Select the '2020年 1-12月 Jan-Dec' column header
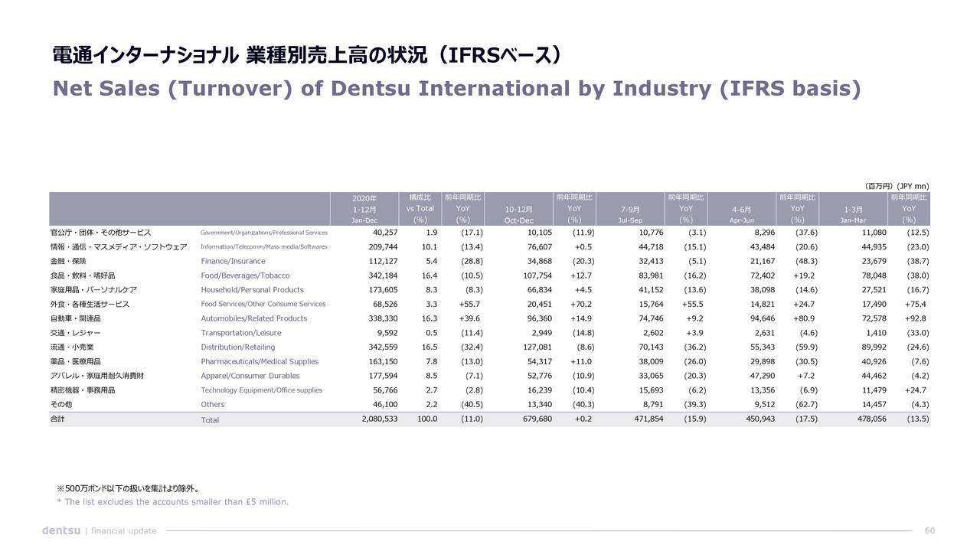980x551 pixels. [365, 209]
